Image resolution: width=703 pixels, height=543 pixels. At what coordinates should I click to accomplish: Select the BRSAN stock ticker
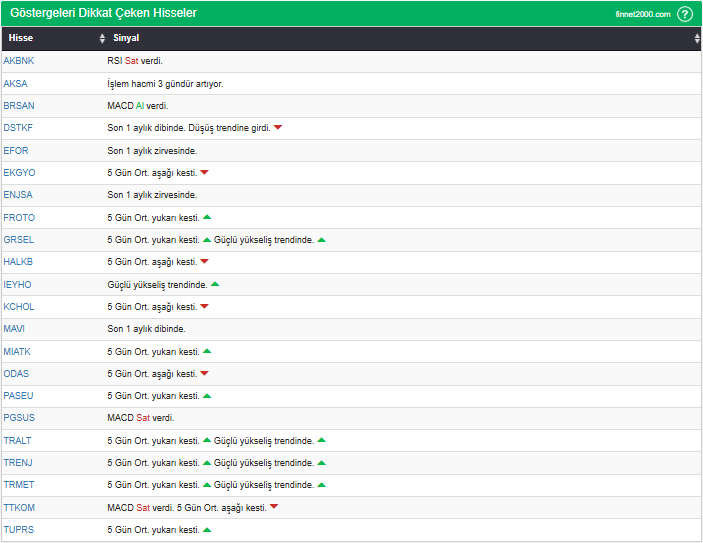click(19, 105)
